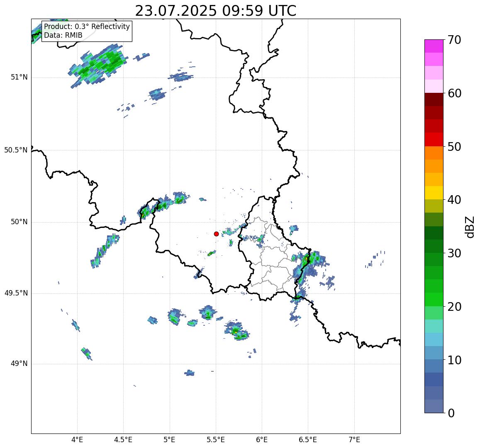This screenshot has width=480, height=448.
Task: Click the 6.5°E longitude label
Action: pyautogui.click(x=308, y=440)
